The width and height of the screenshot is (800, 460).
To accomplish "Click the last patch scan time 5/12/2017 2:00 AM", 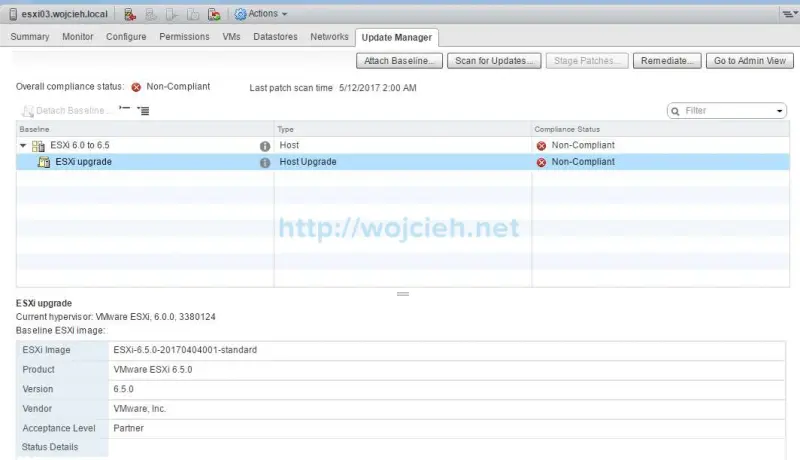I will click(378, 88).
